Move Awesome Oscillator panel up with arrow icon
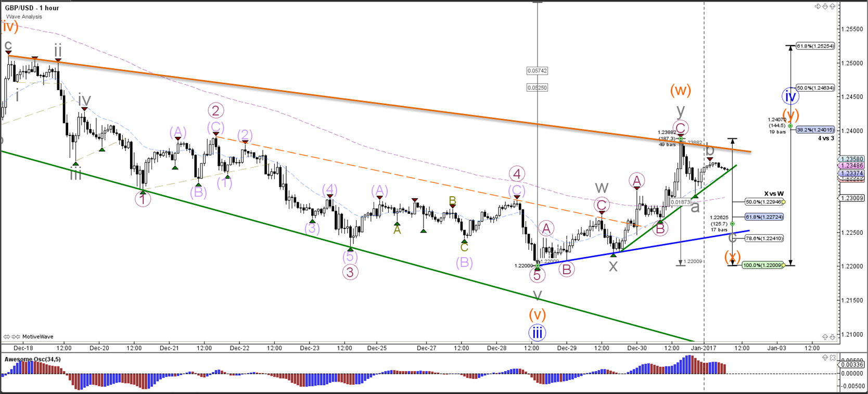The image size is (868, 394). [x=825, y=358]
